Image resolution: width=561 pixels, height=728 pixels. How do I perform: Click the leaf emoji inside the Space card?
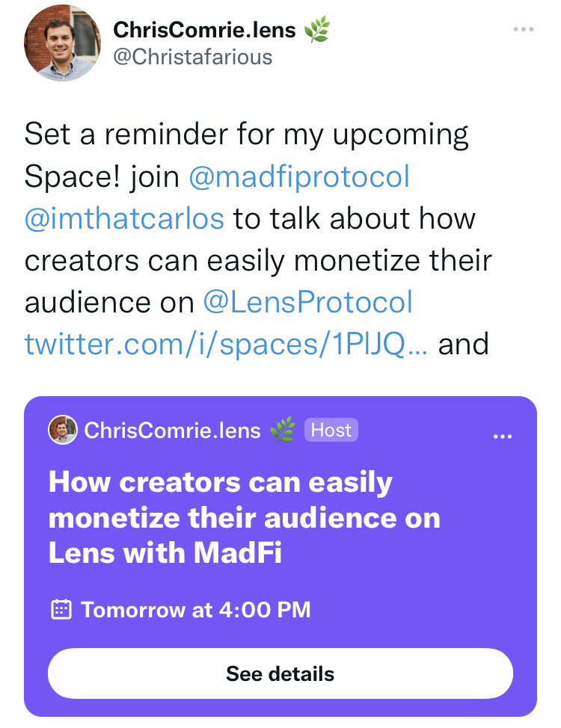click(x=283, y=430)
